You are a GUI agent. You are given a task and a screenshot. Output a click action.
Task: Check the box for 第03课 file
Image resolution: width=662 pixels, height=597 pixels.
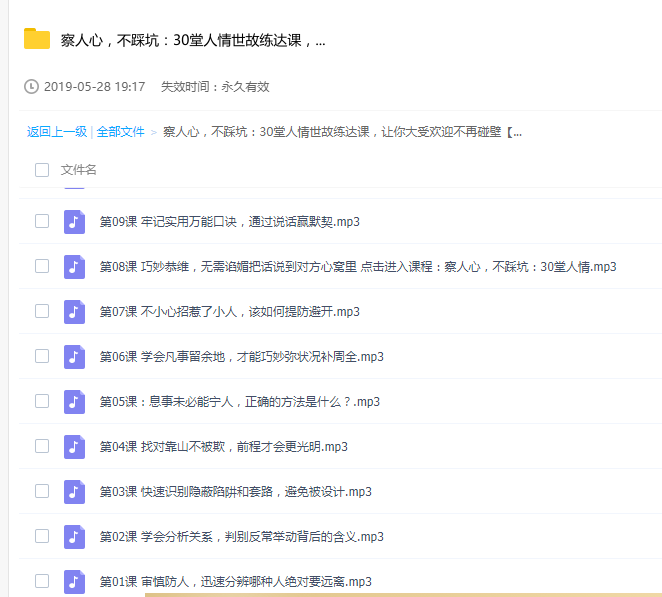click(x=42, y=491)
